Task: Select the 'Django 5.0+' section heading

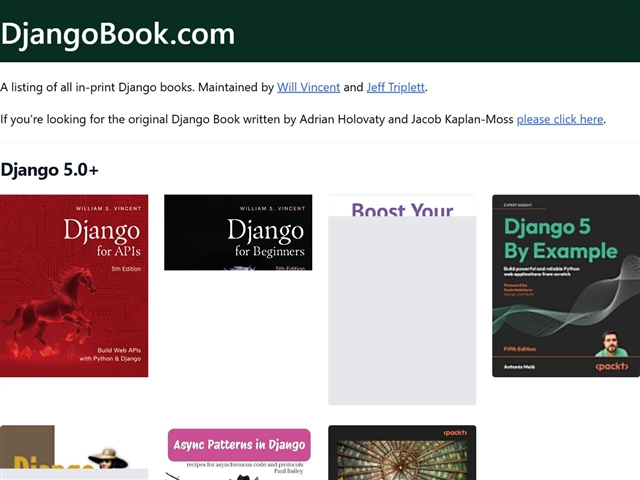Action: coord(49,170)
